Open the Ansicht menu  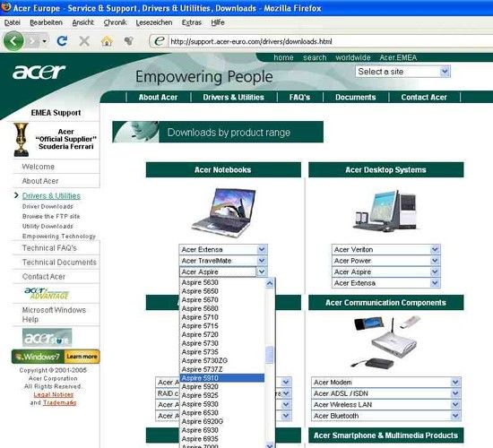click(83, 22)
